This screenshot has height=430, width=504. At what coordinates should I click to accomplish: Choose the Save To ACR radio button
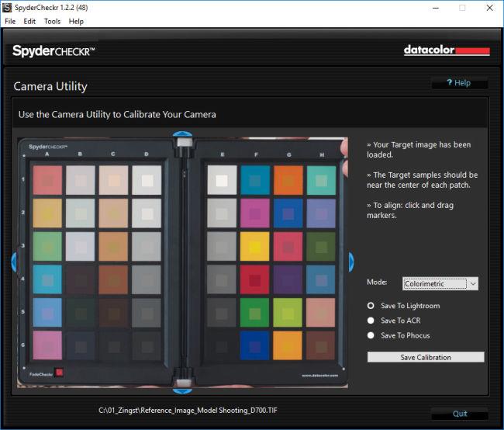click(x=371, y=321)
